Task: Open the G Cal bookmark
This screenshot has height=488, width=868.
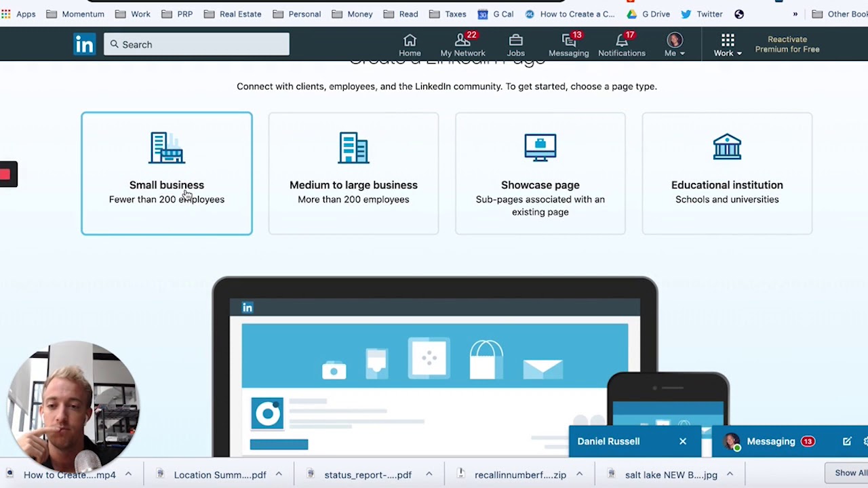Action: point(496,14)
